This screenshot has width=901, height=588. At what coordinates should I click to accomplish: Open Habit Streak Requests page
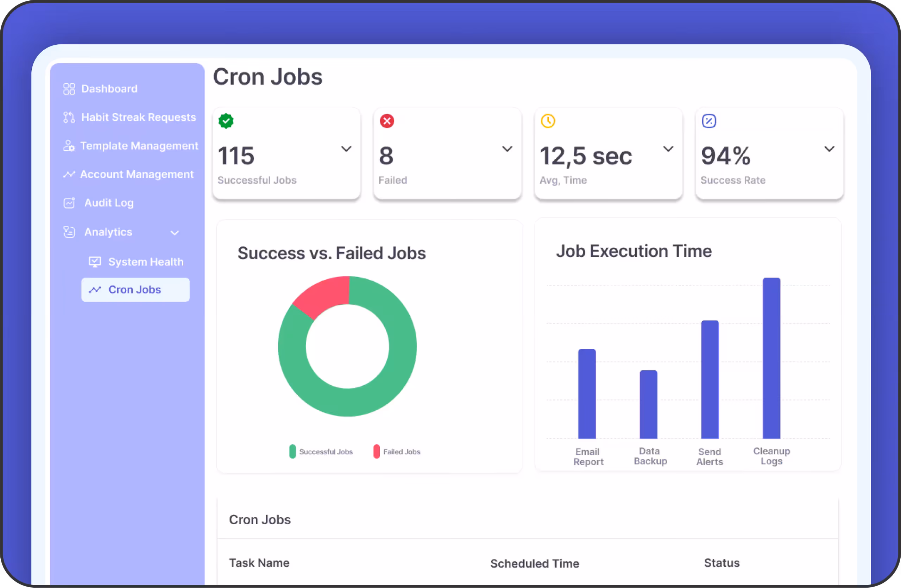(x=139, y=117)
